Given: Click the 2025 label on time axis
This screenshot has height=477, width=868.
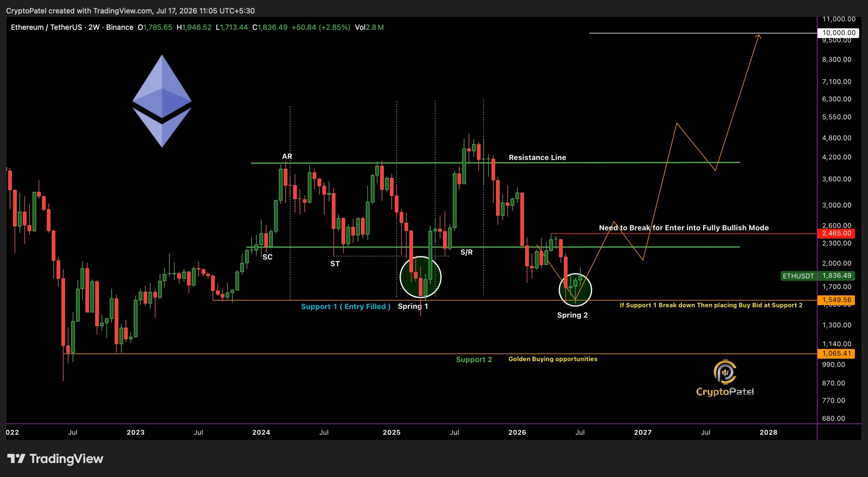Looking at the screenshot, I should pyautogui.click(x=392, y=432).
